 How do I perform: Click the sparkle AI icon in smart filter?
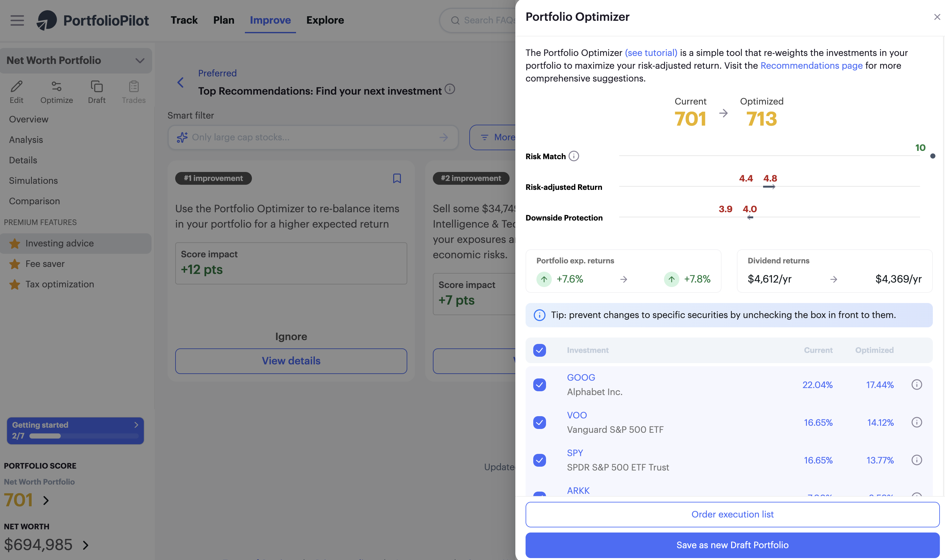point(182,137)
